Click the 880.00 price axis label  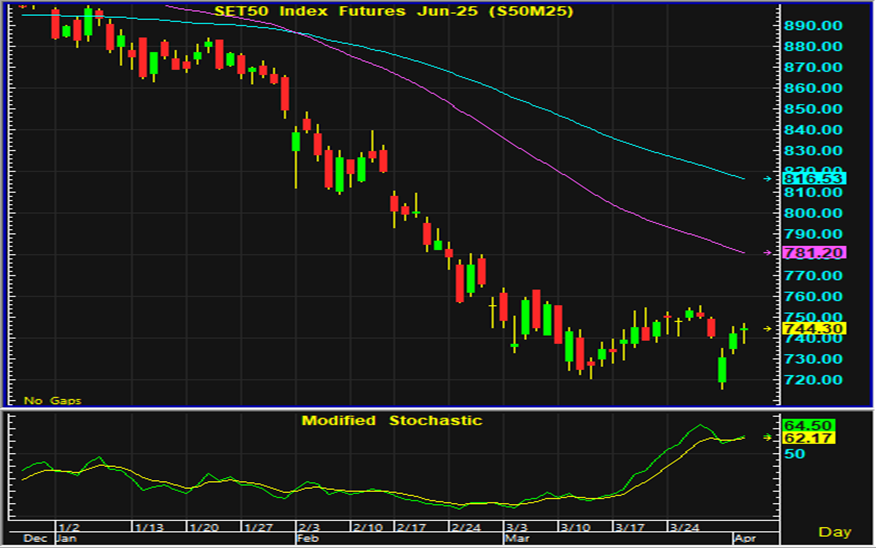tap(813, 46)
